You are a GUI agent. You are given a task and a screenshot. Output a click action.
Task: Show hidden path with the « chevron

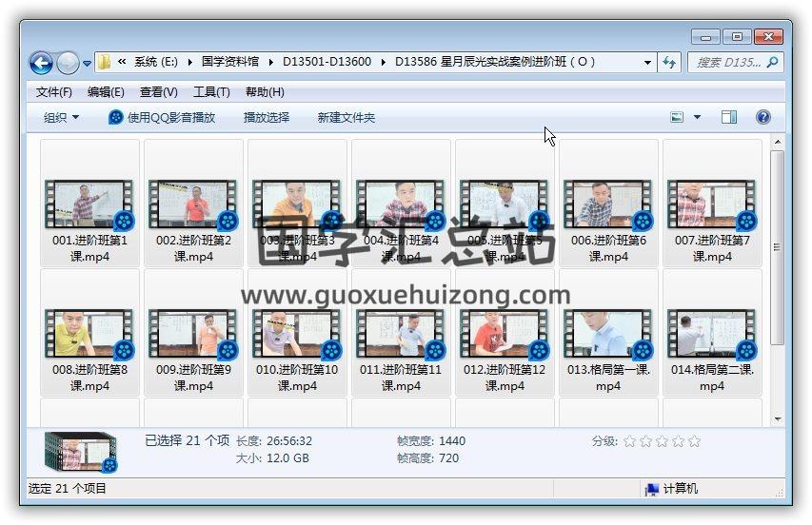(x=122, y=62)
